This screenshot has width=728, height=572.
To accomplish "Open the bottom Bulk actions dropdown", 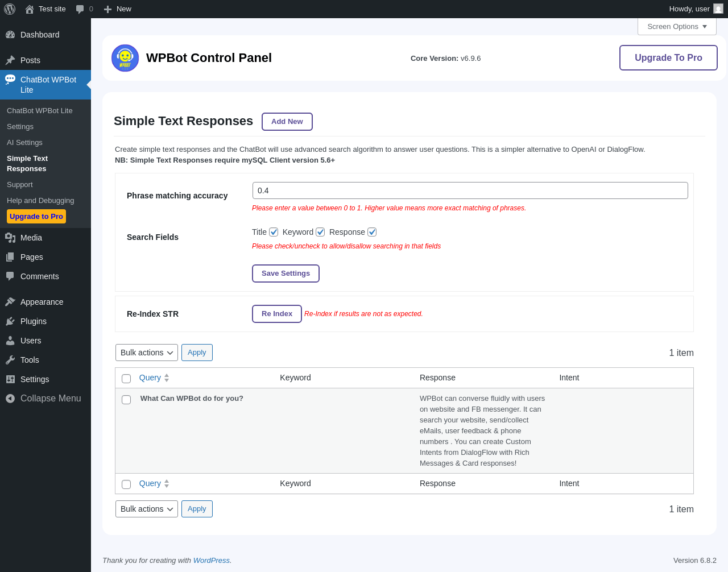I will point(147,509).
